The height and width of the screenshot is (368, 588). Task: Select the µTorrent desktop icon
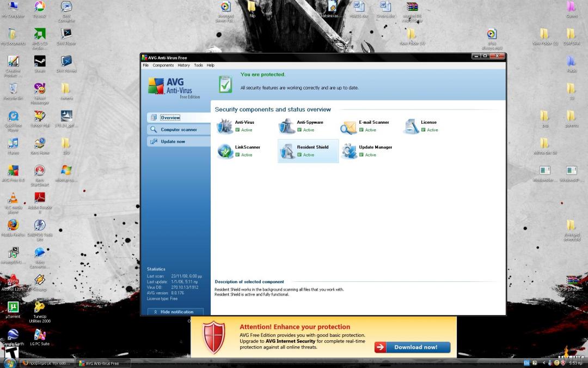point(13,310)
